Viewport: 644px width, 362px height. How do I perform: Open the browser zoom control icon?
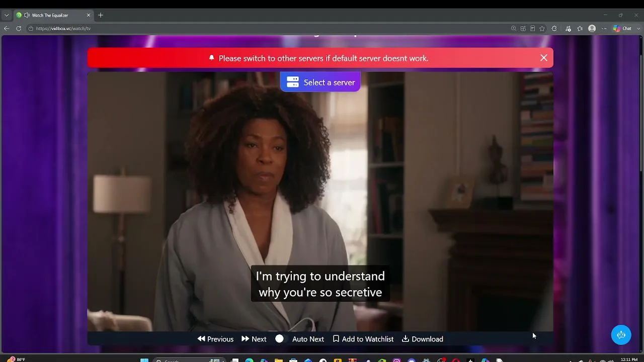(513, 29)
